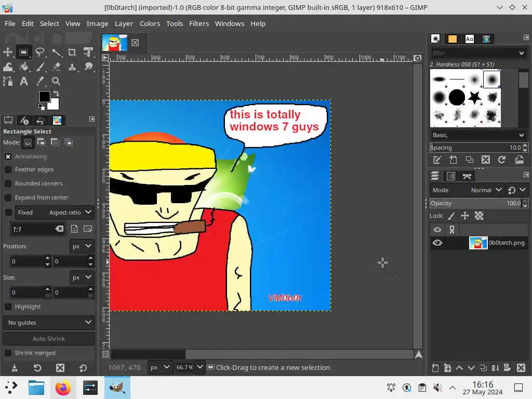Select the Text tool
532x399 pixels.
[x=24, y=81]
